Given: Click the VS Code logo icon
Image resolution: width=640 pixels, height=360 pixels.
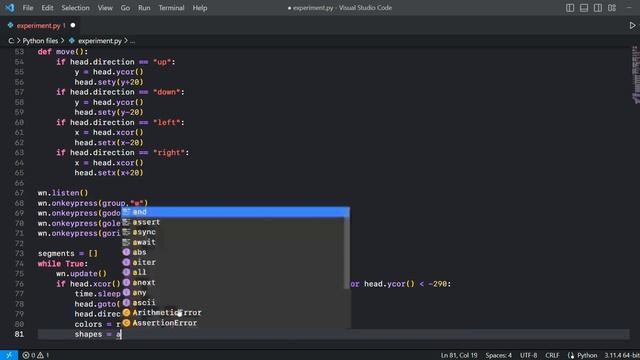Looking at the screenshot, I should coord(9,8).
